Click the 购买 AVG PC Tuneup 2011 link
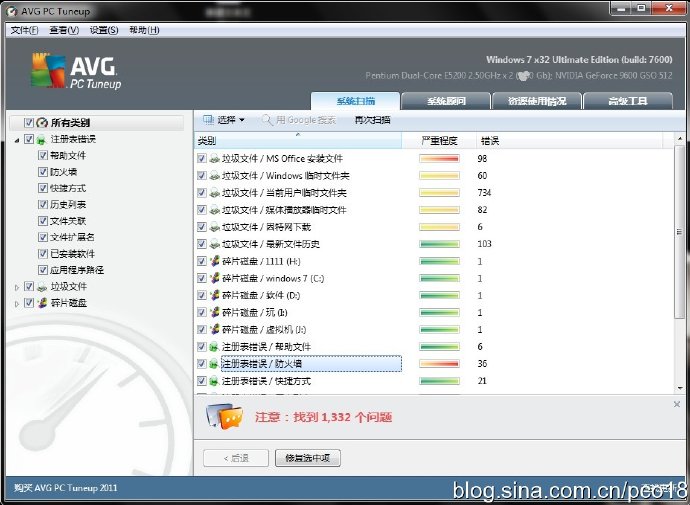This screenshot has width=690, height=505. point(66,488)
